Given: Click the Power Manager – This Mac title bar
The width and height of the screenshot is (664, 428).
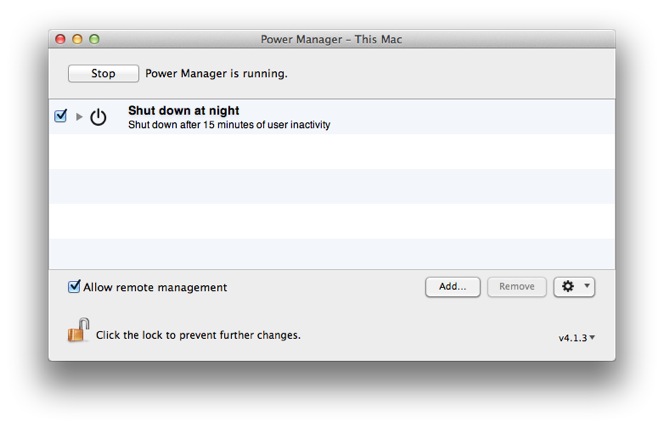Looking at the screenshot, I should click(331, 39).
